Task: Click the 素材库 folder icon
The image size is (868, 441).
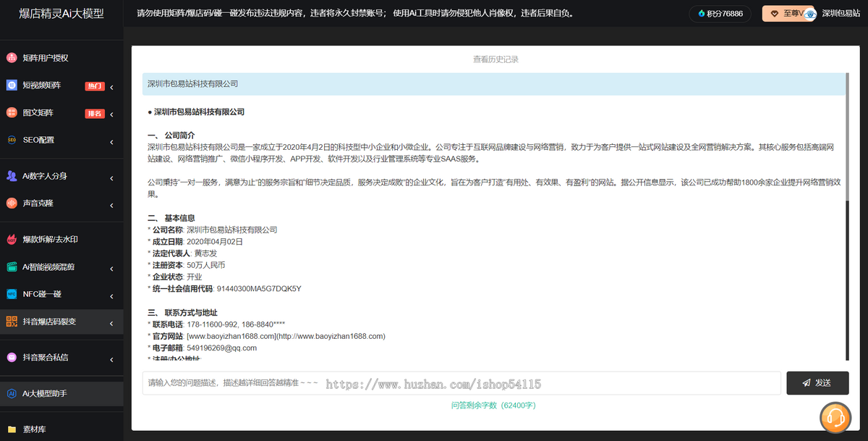Action: [x=12, y=429]
